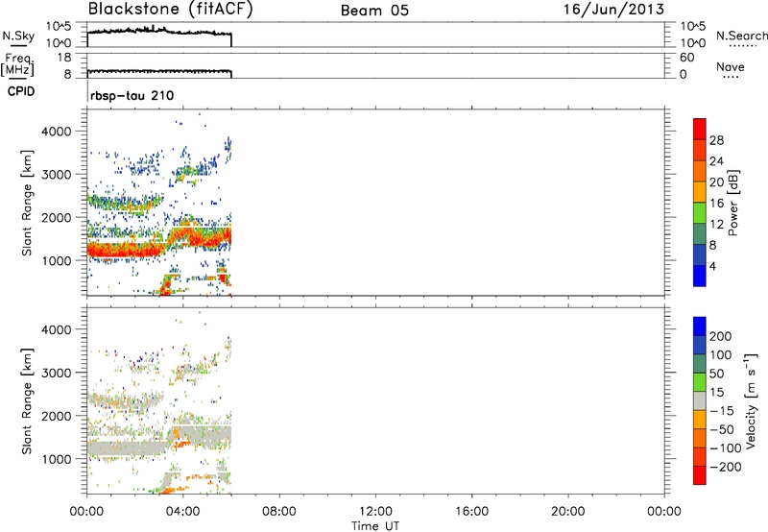The height and width of the screenshot is (532, 768).
Task: Click the "N.Search" legend label
Action: (741, 36)
